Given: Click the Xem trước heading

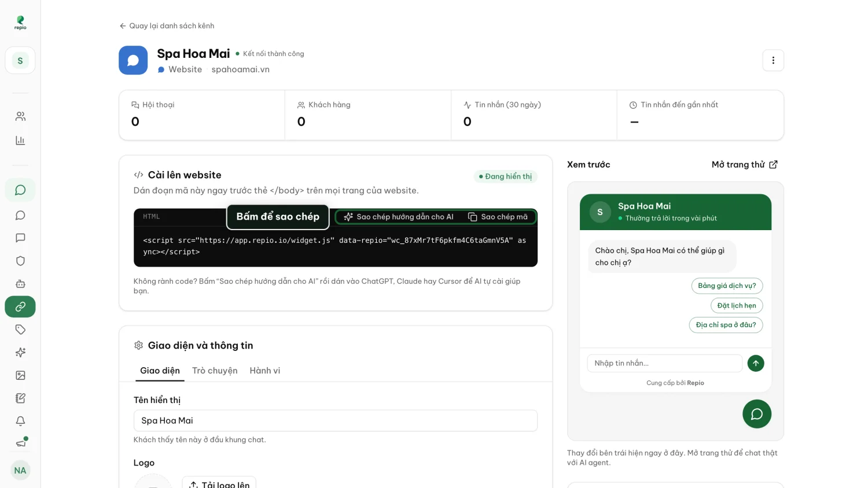Looking at the screenshot, I should pos(589,165).
